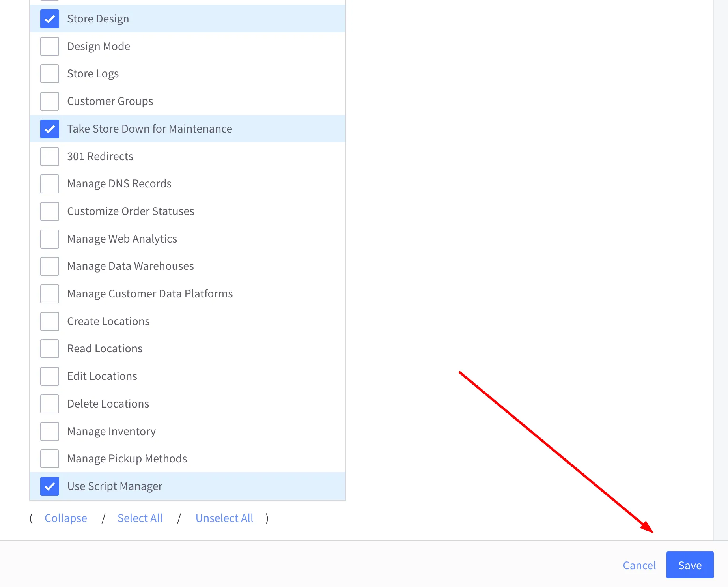This screenshot has height=587, width=728.
Task: Disable Take Store Down for Maintenance
Action: 50,129
